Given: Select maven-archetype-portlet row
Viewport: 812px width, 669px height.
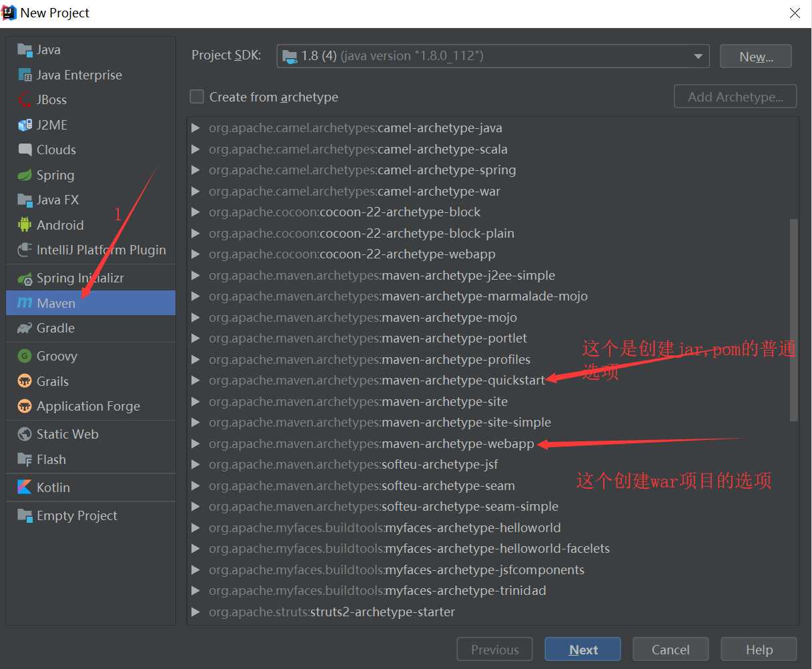Looking at the screenshot, I should pos(492,338).
